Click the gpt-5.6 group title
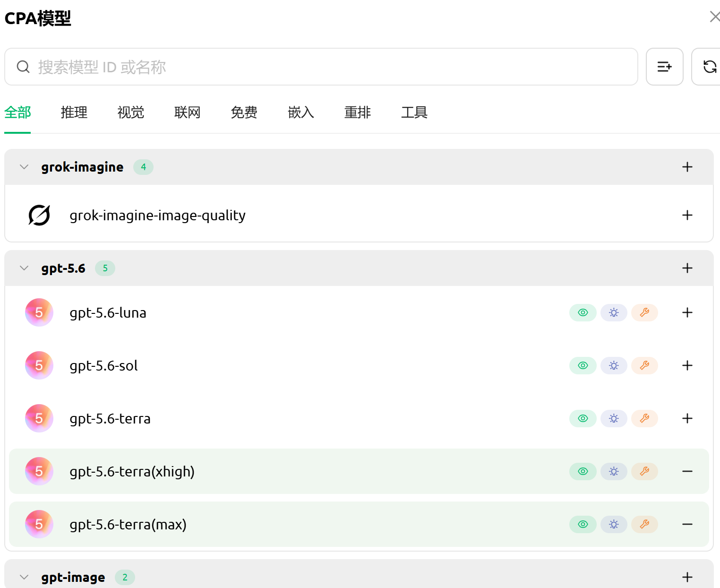This screenshot has width=720, height=588. 63,268
